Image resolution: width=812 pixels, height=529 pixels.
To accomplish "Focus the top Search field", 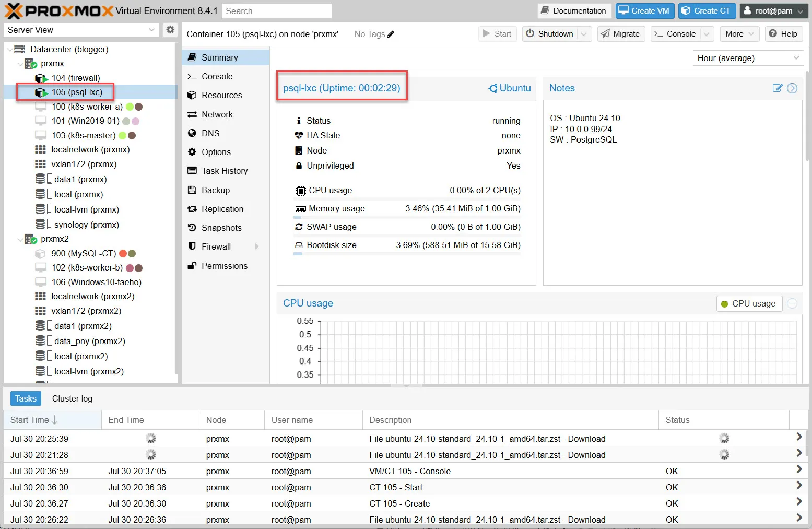I will [x=276, y=11].
